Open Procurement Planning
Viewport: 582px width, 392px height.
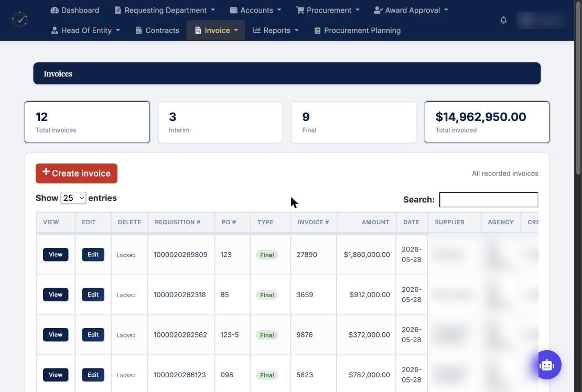358,30
